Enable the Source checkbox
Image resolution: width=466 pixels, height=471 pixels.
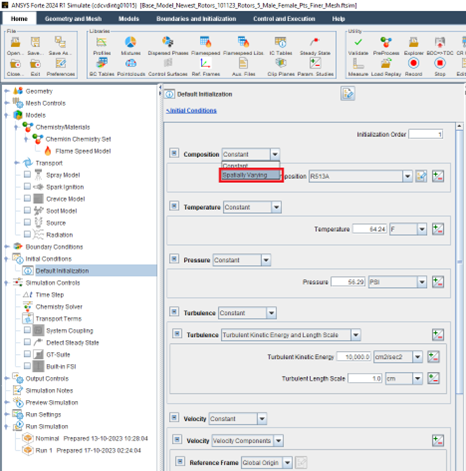(27, 222)
